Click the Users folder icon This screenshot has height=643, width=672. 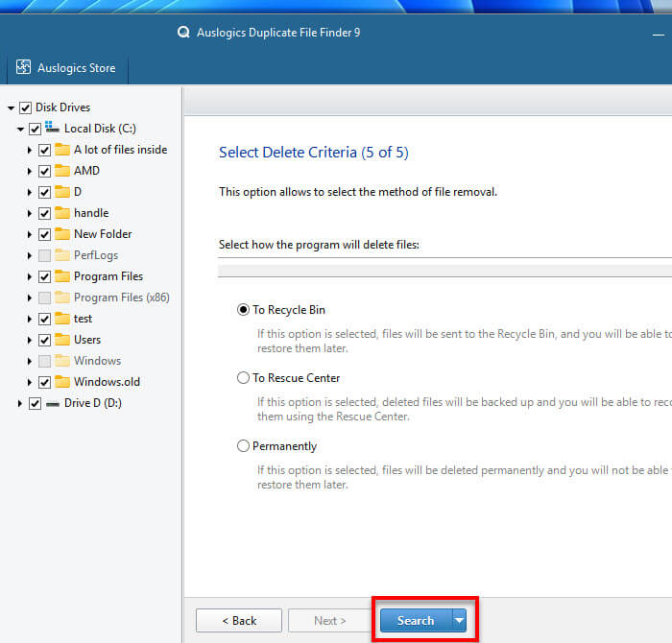pos(62,340)
